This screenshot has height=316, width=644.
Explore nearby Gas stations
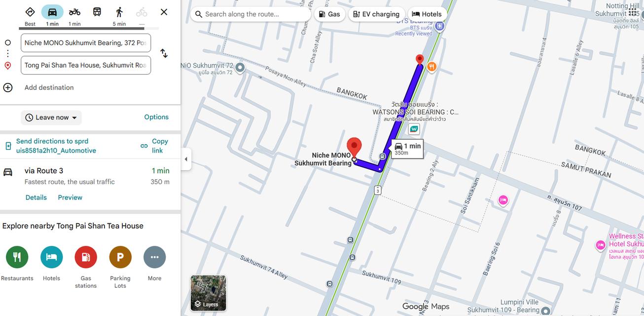[x=86, y=257]
